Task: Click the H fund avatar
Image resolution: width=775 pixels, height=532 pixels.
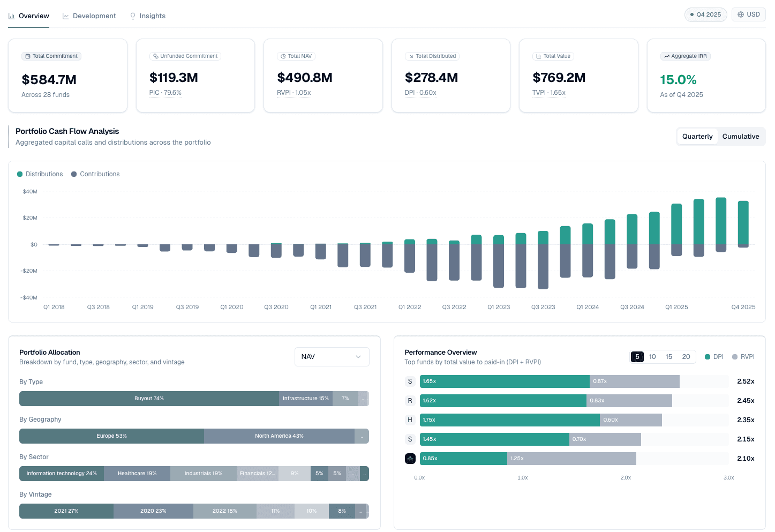Action: click(x=410, y=420)
